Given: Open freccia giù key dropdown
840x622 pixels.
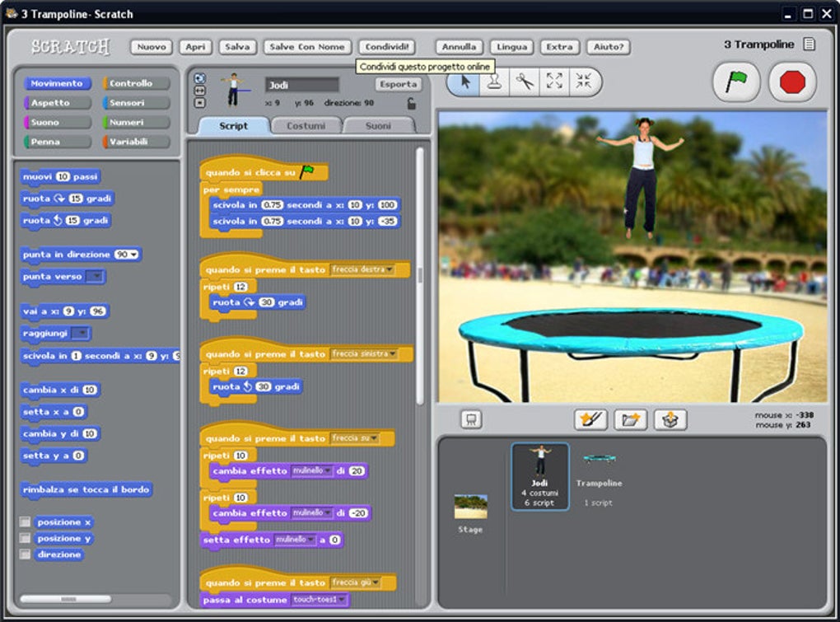Looking at the screenshot, I should coord(376,582).
